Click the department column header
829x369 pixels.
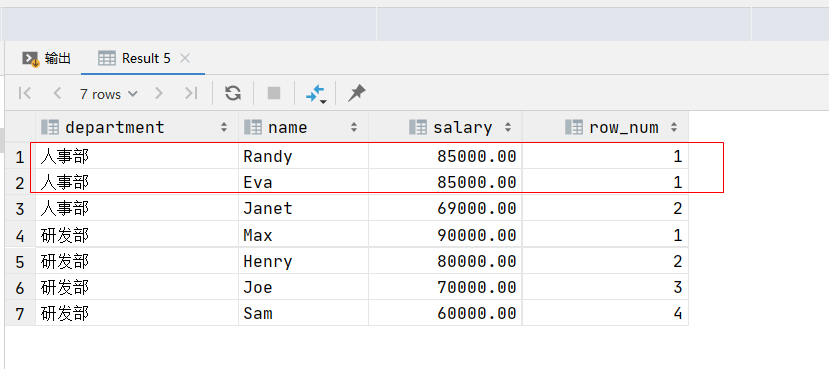[x=137, y=127]
